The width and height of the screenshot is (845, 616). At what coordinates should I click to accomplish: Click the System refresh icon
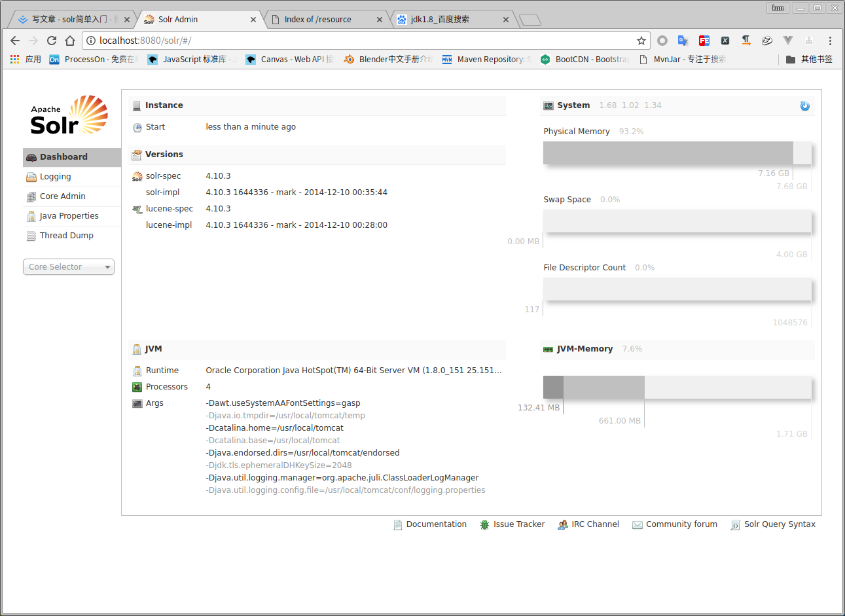(805, 106)
